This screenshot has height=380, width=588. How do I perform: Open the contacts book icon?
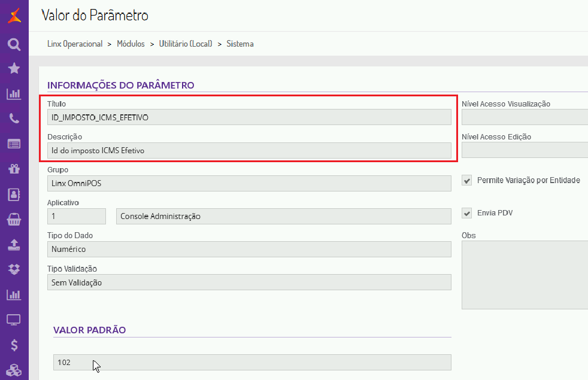pos(14,194)
